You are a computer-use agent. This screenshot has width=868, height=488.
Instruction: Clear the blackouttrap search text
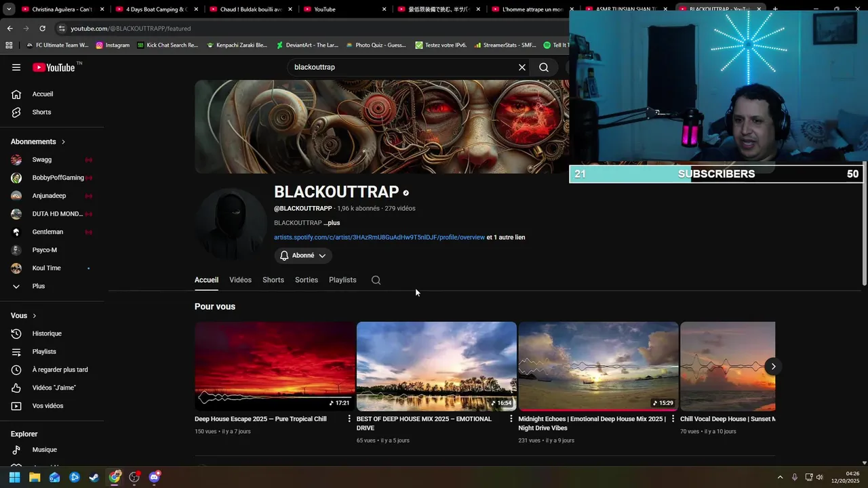(x=522, y=67)
